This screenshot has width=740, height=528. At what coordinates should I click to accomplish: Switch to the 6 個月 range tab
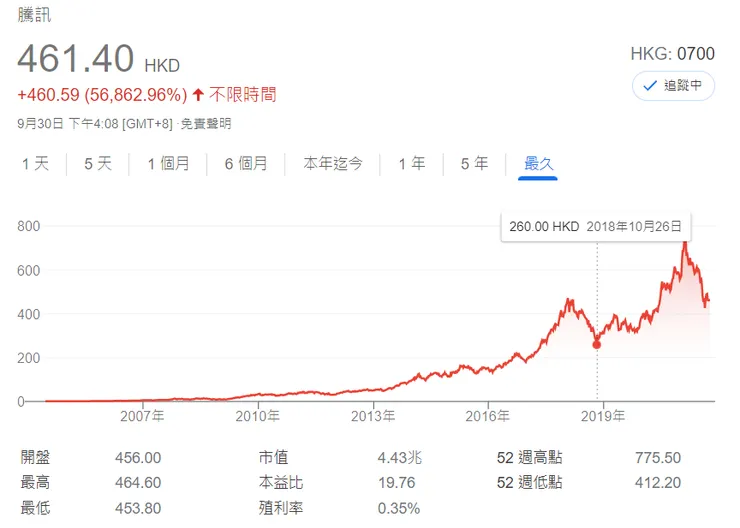pos(245,164)
